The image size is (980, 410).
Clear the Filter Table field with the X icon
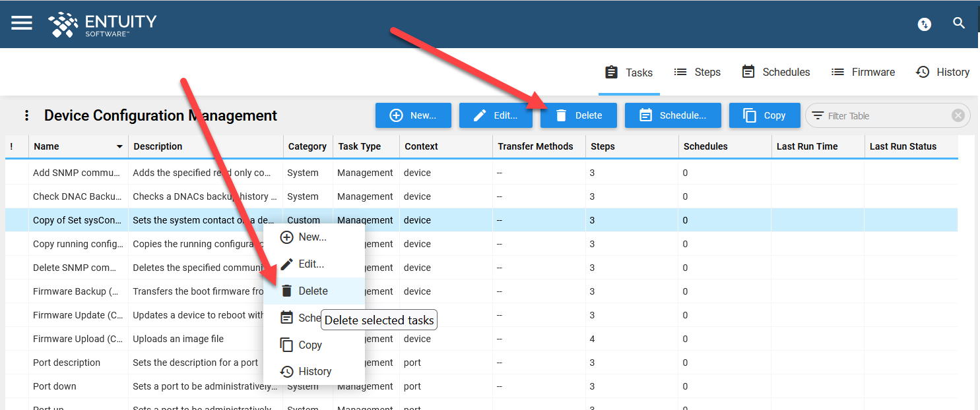(958, 116)
